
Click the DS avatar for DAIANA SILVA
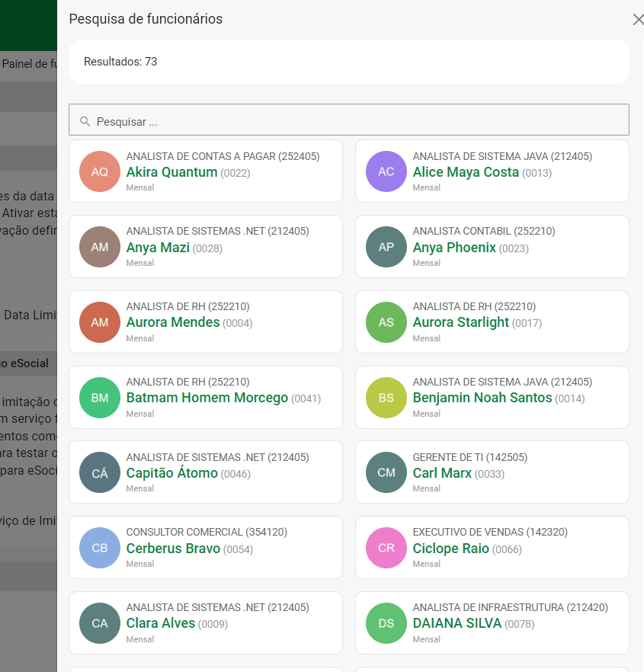pyautogui.click(x=386, y=623)
